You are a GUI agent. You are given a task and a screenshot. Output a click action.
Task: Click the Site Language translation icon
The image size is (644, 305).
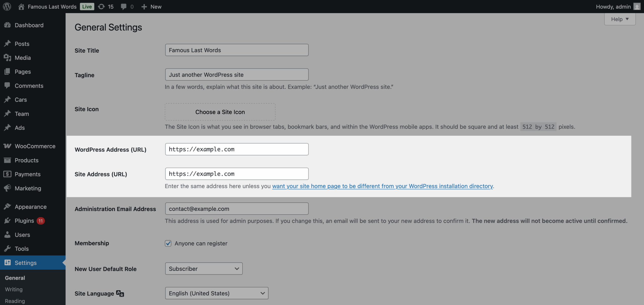point(120,293)
